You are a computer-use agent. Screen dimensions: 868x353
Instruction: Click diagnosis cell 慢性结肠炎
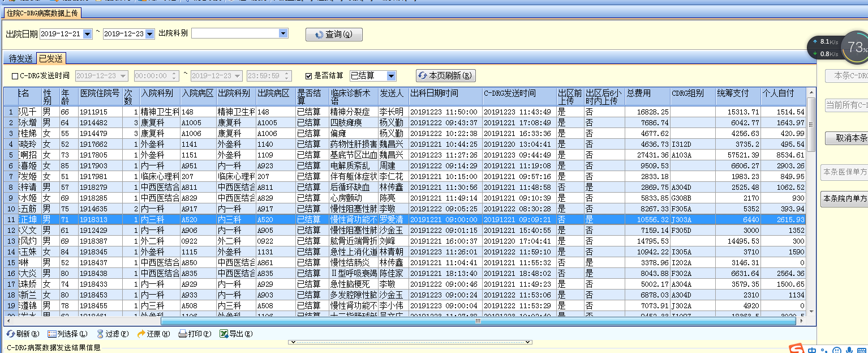tap(353, 263)
